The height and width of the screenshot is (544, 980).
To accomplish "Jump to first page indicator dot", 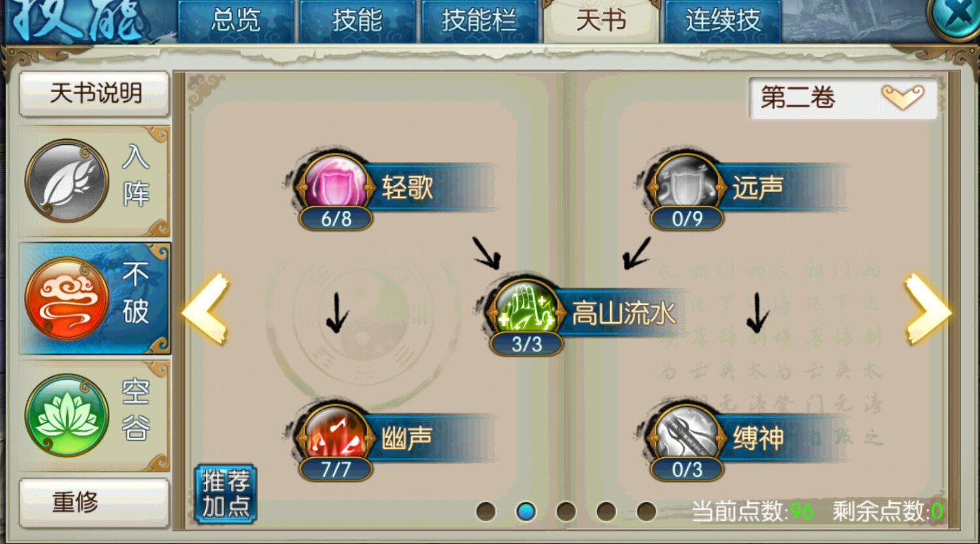I will coord(485,511).
